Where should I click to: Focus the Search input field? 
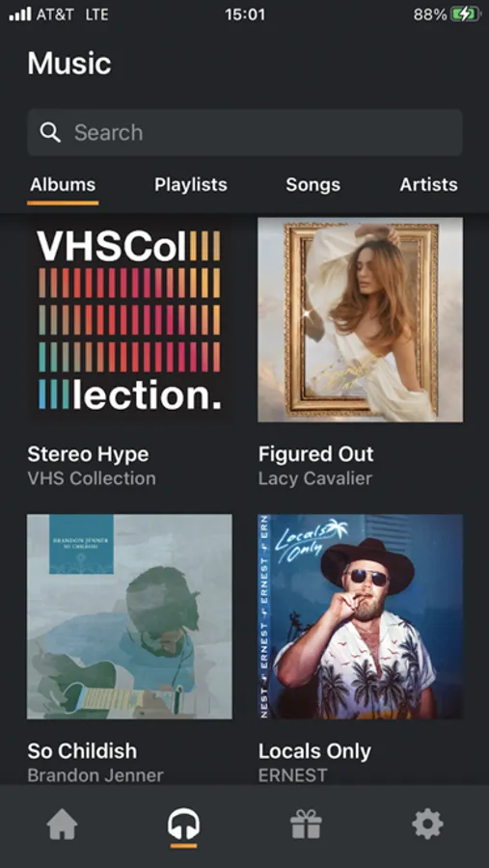(245, 132)
